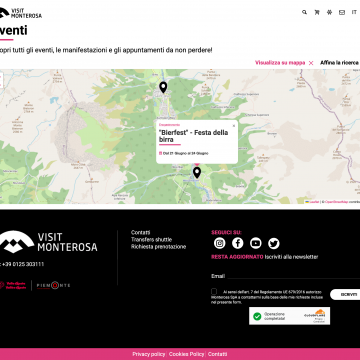360x360 pixels.
Task: Open the search magnifier icon in header
Action: point(304,12)
